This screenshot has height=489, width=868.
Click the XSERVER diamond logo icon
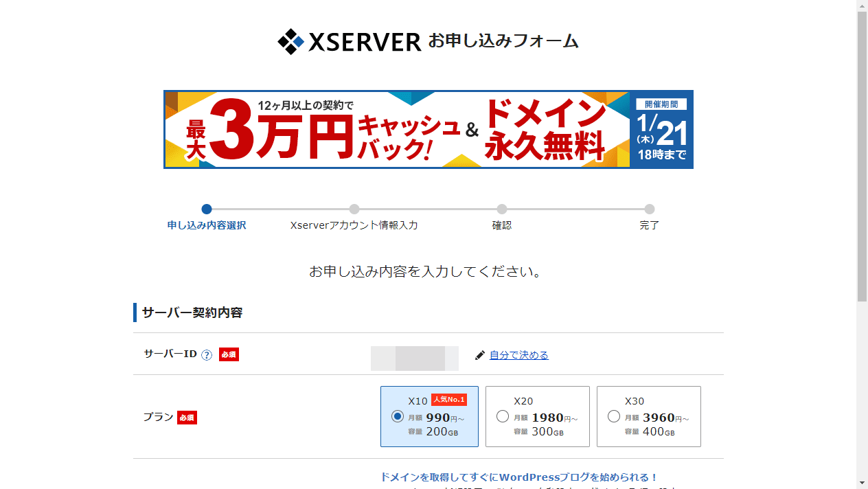click(290, 42)
